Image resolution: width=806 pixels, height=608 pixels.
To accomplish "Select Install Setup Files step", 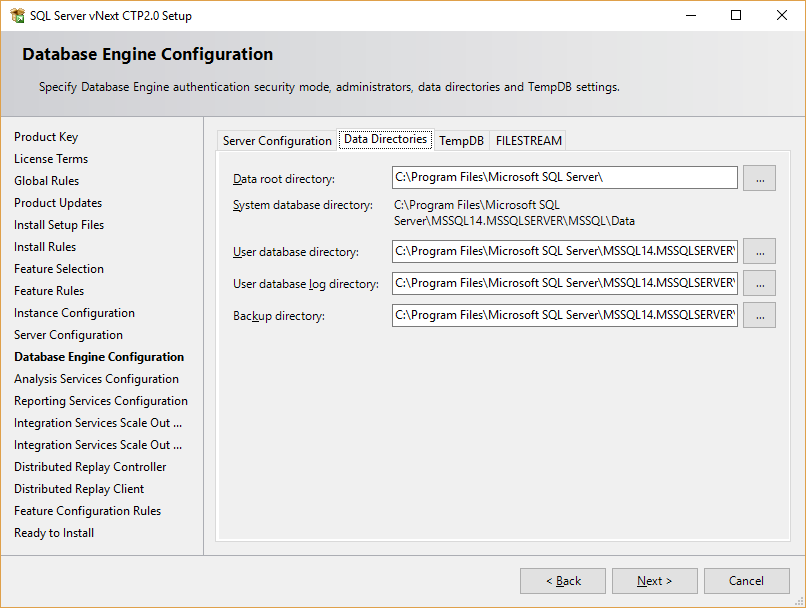I will coord(59,225).
